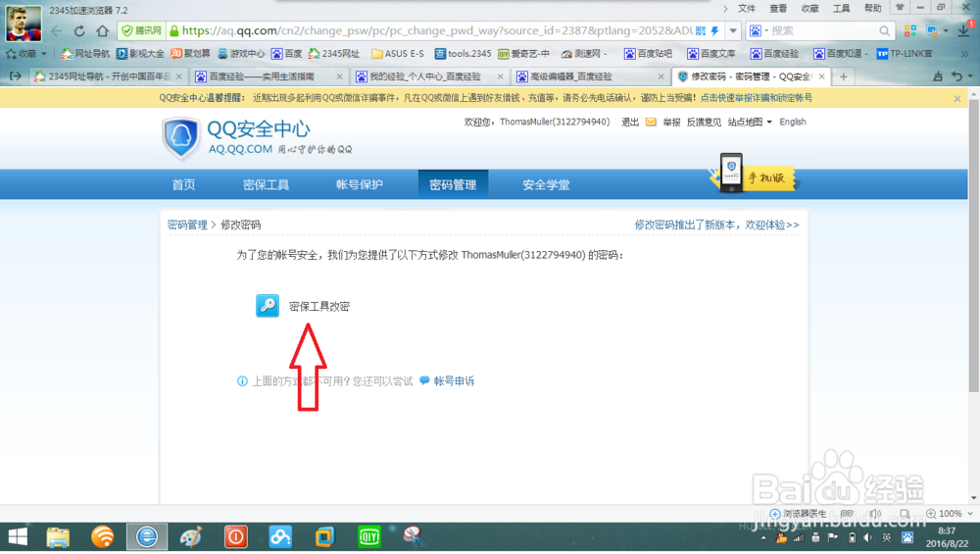The height and width of the screenshot is (554, 980).
Task: Open the browser apps grid icon
Action: pos(910,30)
